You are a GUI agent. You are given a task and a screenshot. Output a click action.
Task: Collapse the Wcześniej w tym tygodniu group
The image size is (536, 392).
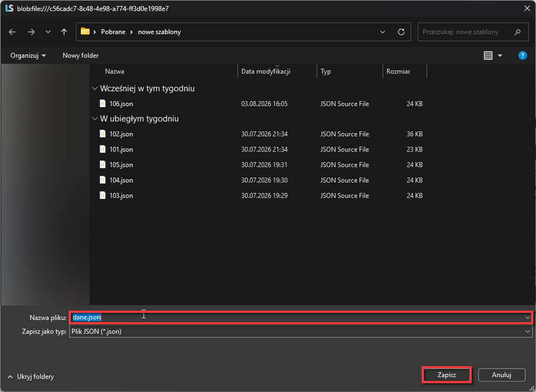pos(95,88)
